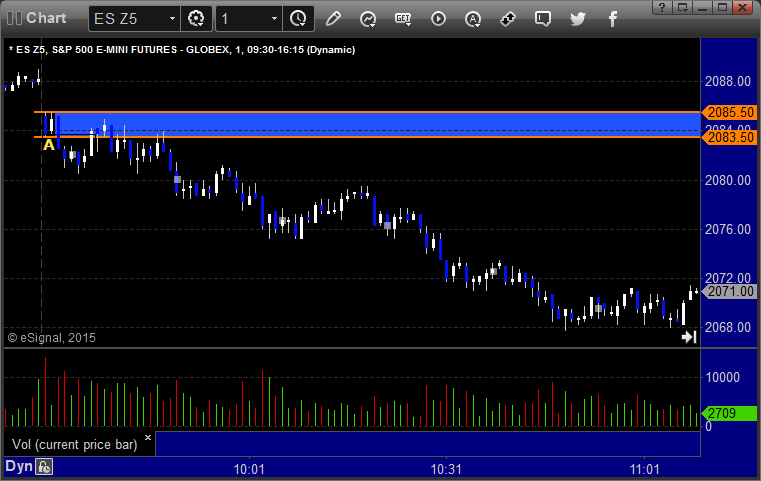This screenshot has width=761, height=481.
Task: Click the trade arrows icon
Action: [508, 19]
